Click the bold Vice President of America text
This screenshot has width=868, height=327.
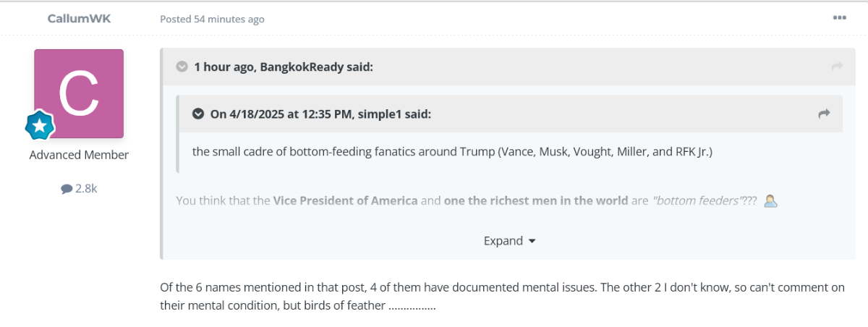[x=345, y=200]
